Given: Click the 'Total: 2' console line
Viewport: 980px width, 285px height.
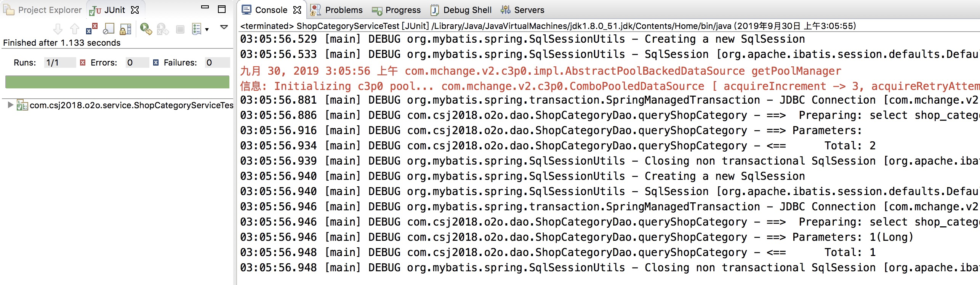Looking at the screenshot, I should pyautogui.click(x=558, y=146).
